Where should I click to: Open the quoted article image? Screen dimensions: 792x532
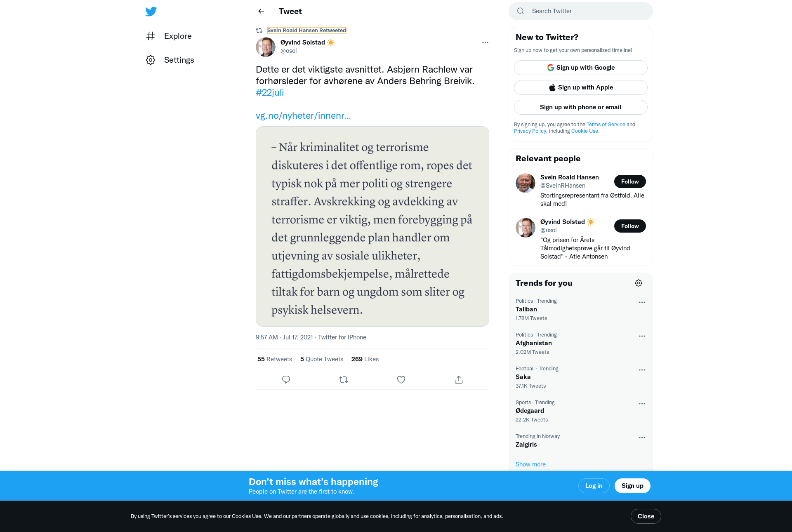372,226
